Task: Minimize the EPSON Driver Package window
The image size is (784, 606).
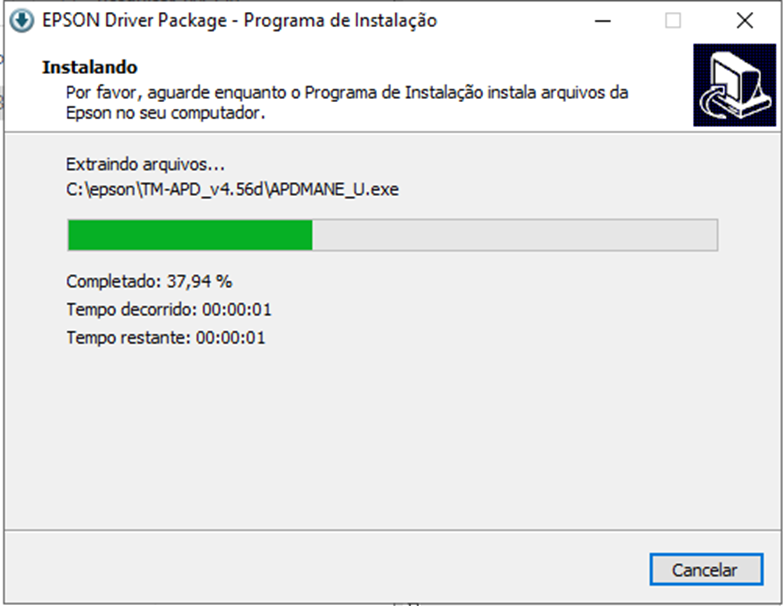Action: (602, 21)
